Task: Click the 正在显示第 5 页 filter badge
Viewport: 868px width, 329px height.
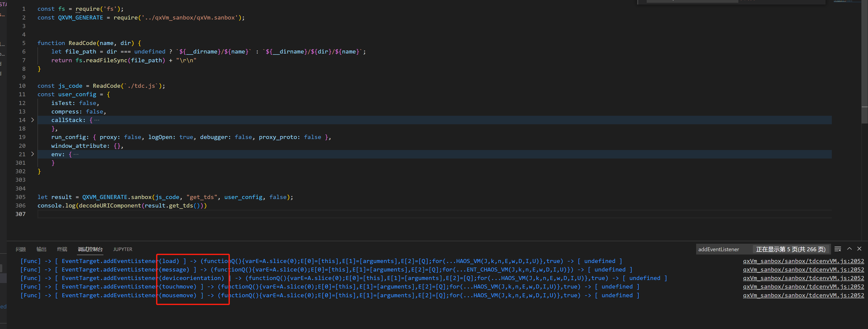Action: [x=791, y=249]
